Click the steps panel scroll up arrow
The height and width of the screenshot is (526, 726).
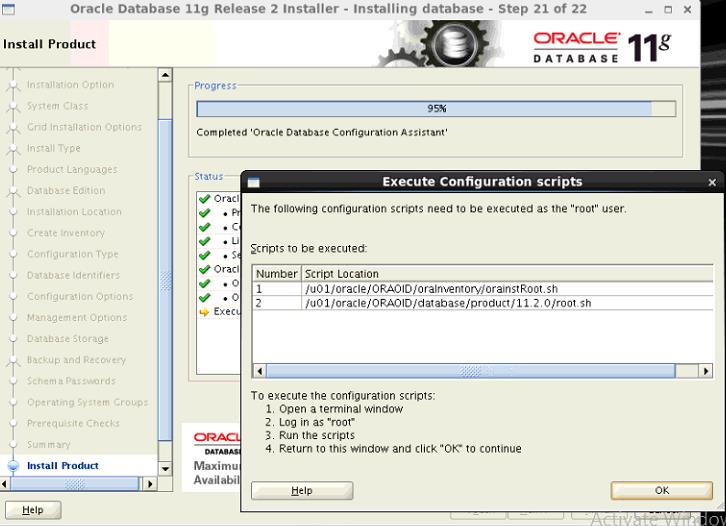point(165,75)
